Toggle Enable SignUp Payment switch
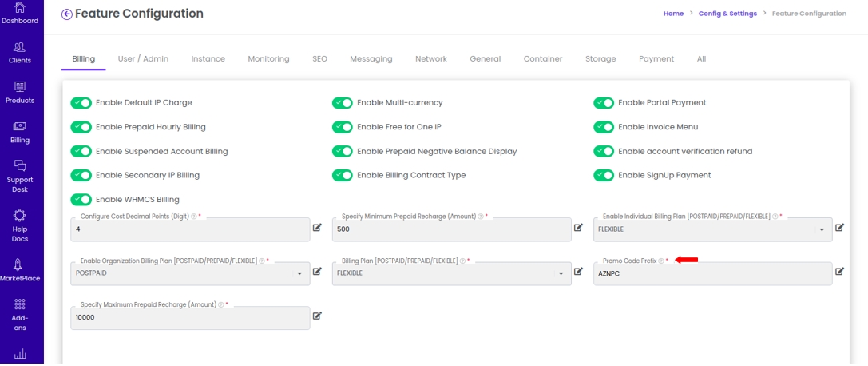The image size is (868, 366). [x=604, y=175]
